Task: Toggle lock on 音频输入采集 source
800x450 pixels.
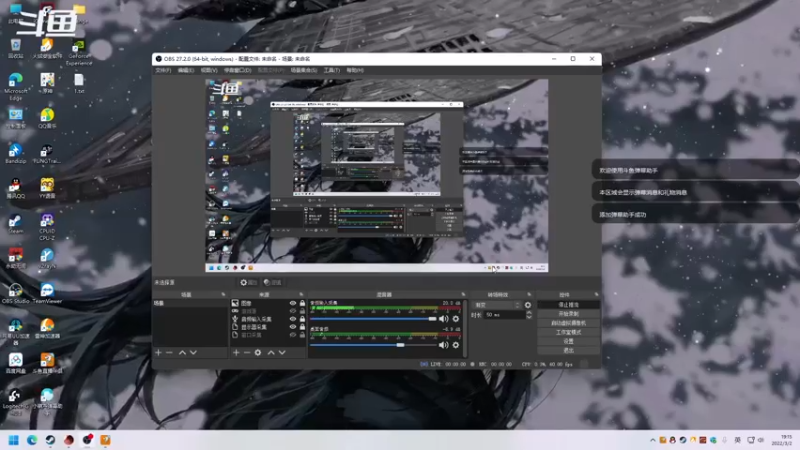Action: [302, 319]
